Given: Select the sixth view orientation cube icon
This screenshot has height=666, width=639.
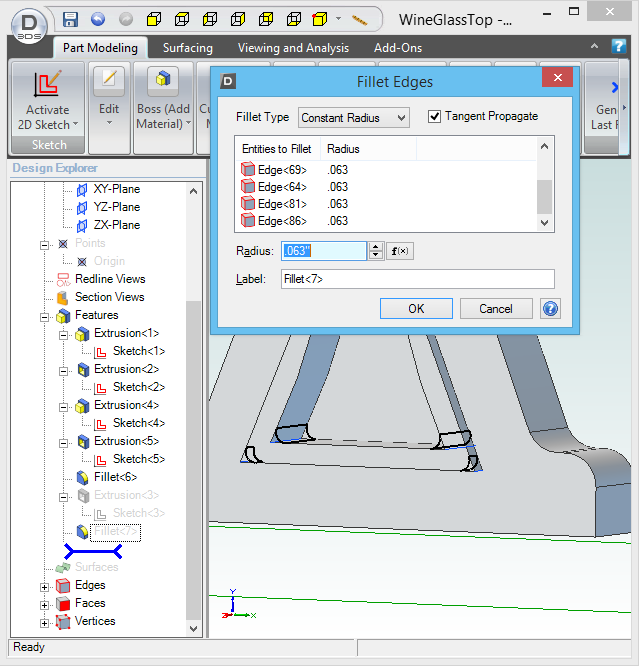Looking at the screenshot, I should point(294,19).
